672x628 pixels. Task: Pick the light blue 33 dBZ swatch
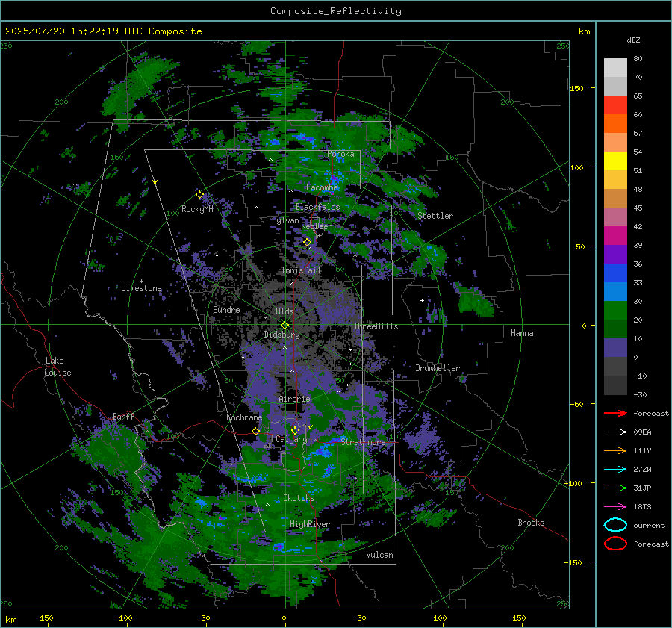click(615, 291)
